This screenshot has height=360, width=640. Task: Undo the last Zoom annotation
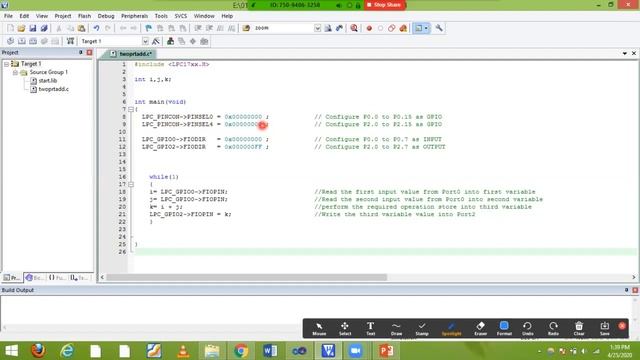point(527,329)
